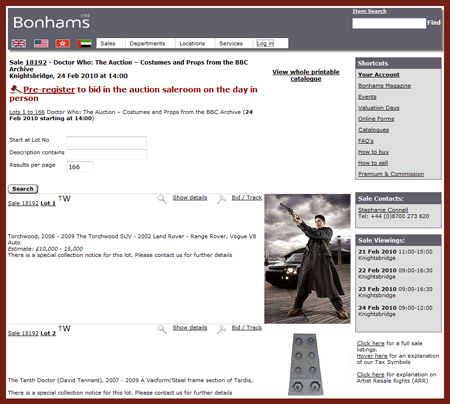Open the Locations menu
Image resolution: width=450 pixels, height=404 pixels.
[192, 43]
